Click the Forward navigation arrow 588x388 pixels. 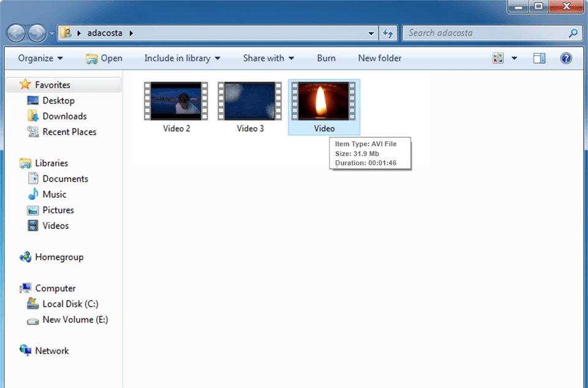tap(37, 33)
